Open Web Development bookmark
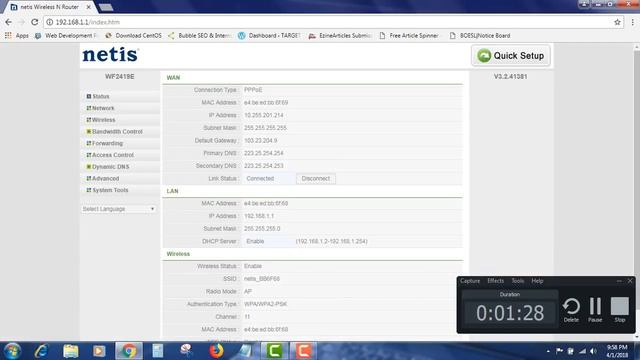Image resolution: width=640 pixels, height=360 pixels. (x=66, y=36)
